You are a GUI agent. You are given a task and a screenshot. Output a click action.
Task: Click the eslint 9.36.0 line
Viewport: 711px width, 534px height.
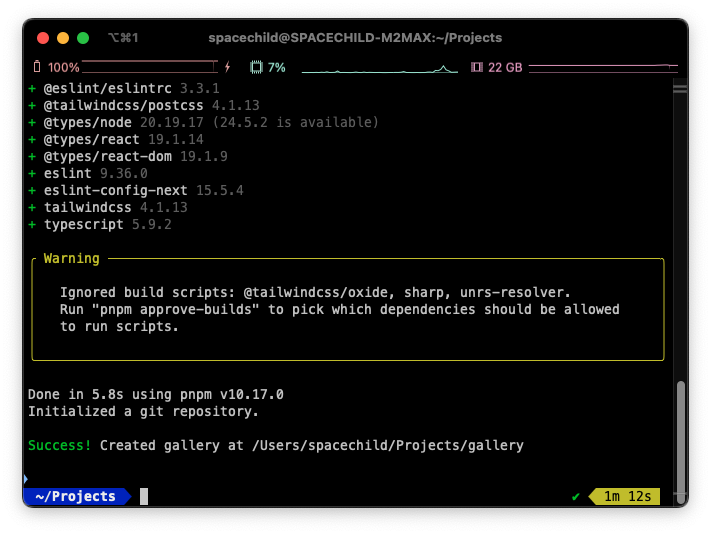pyautogui.click(x=88, y=173)
